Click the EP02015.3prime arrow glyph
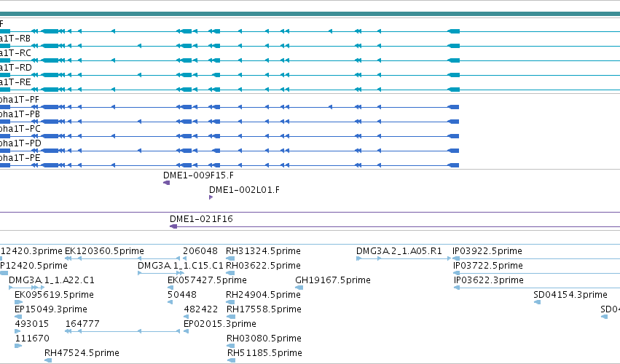 pos(187,331)
